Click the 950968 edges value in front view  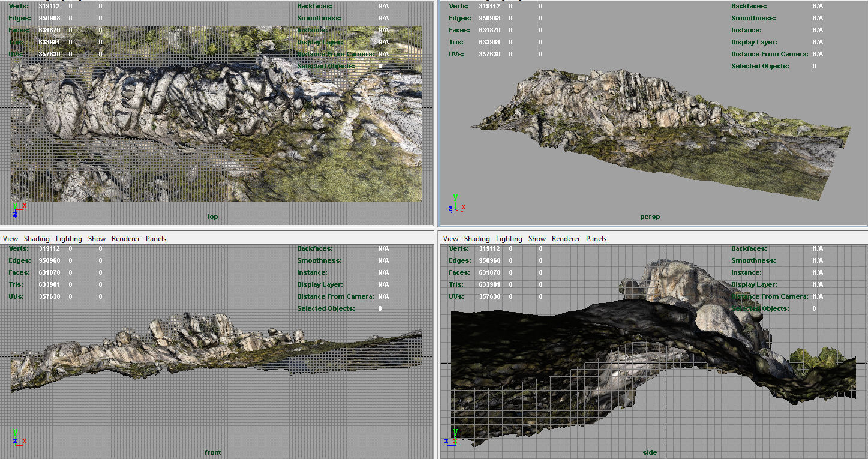(49, 260)
